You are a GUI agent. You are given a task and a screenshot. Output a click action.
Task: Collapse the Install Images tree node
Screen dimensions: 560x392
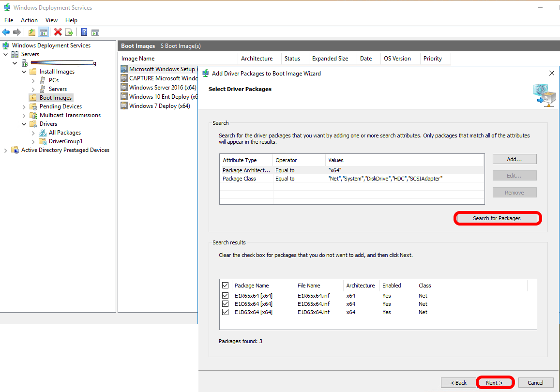coord(24,72)
